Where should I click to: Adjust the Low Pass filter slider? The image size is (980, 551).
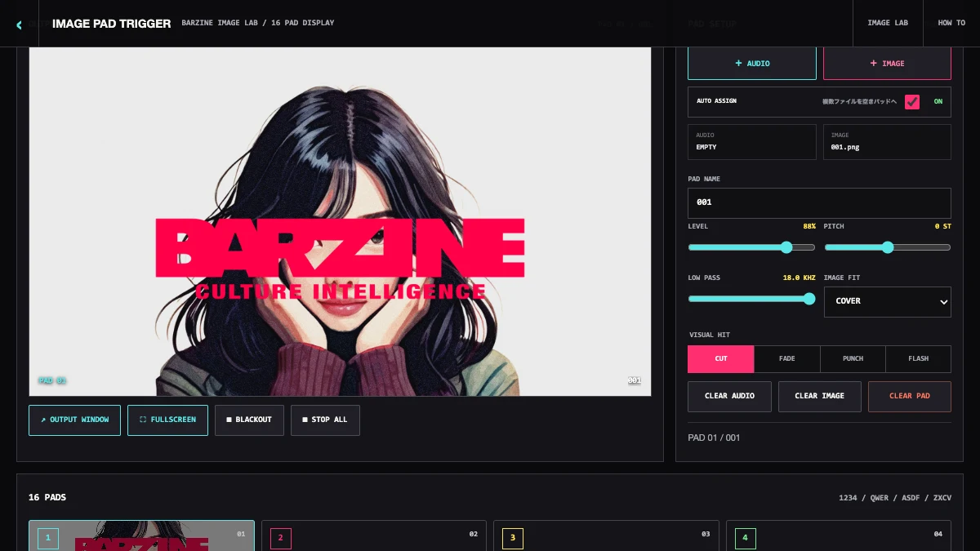[x=751, y=299]
